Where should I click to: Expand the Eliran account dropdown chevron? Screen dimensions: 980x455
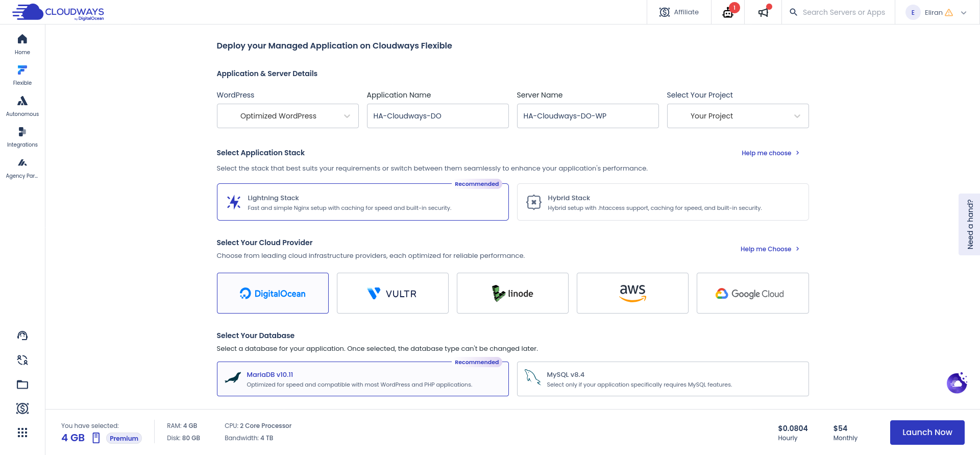click(x=964, y=13)
